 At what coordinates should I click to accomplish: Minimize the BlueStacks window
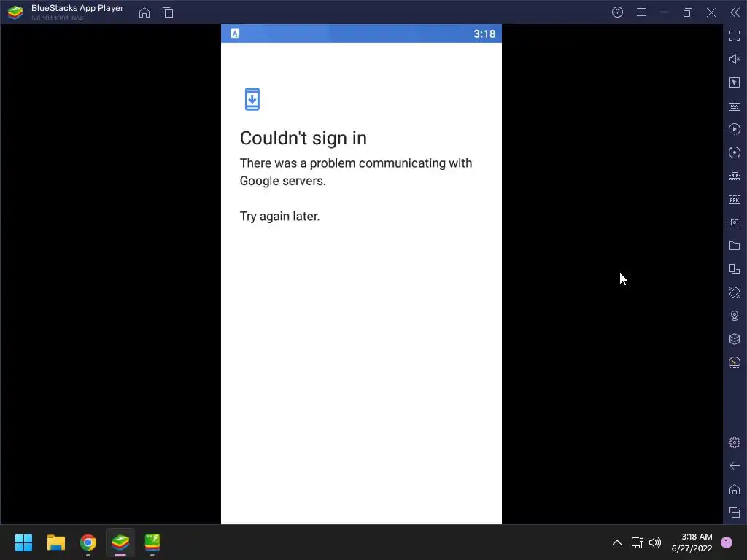click(665, 12)
